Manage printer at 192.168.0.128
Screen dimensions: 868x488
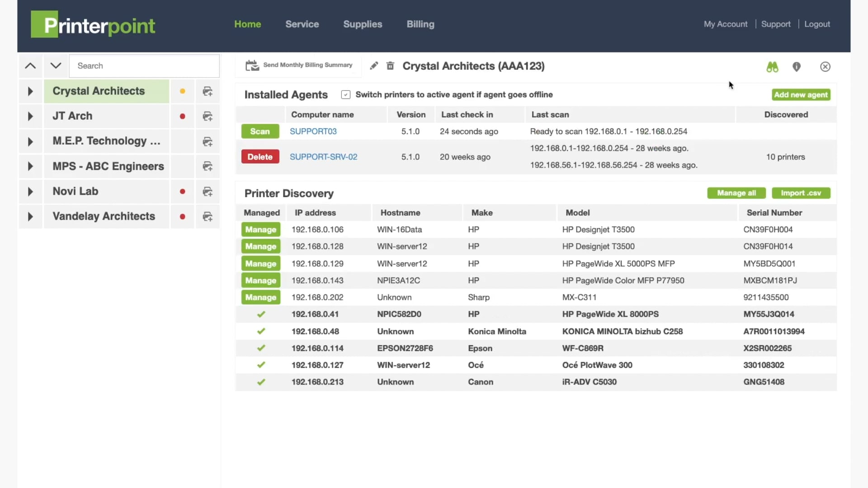pos(261,246)
